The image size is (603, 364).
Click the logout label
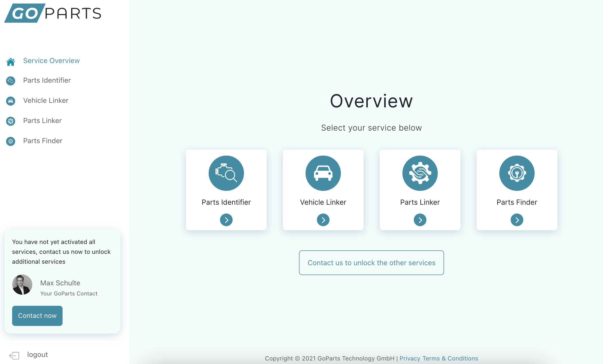[37, 354]
